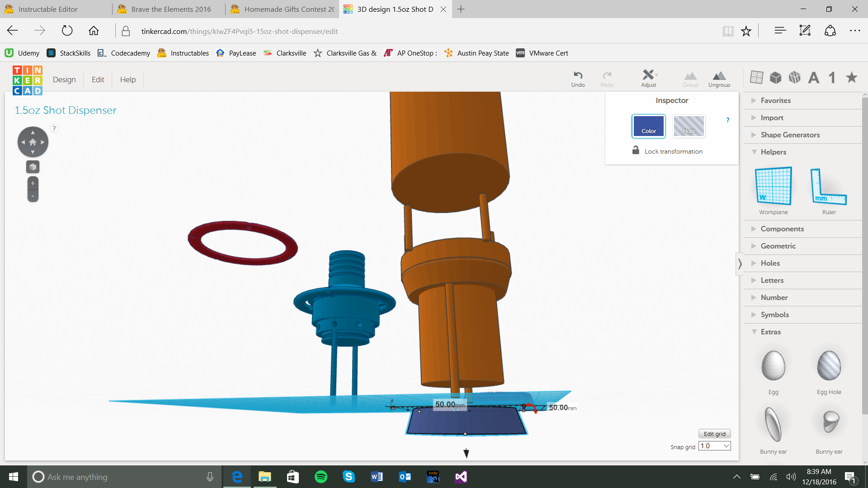Click the zoom in plus button

(x=33, y=183)
